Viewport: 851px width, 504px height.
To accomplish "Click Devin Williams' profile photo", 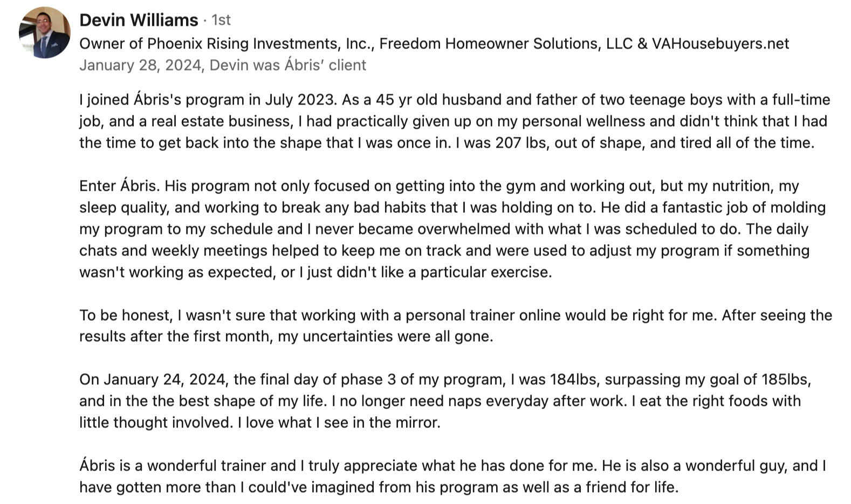I will tap(45, 32).
